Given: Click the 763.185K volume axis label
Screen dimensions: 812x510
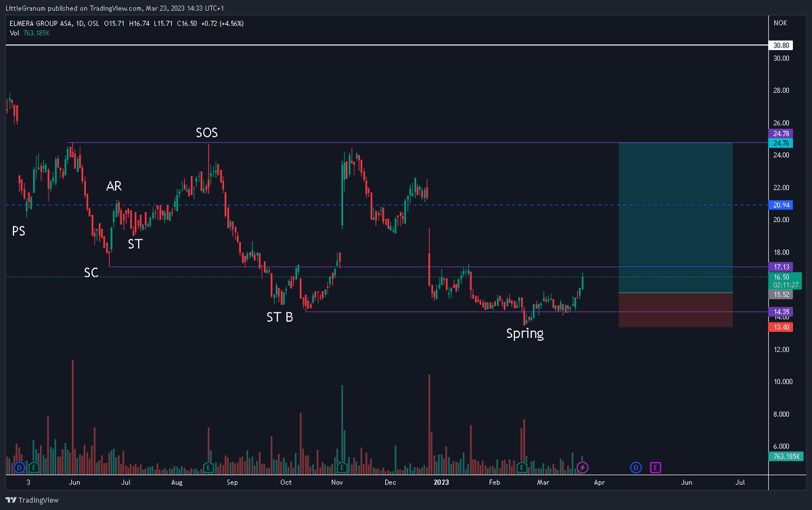Looking at the screenshot, I should (786, 456).
